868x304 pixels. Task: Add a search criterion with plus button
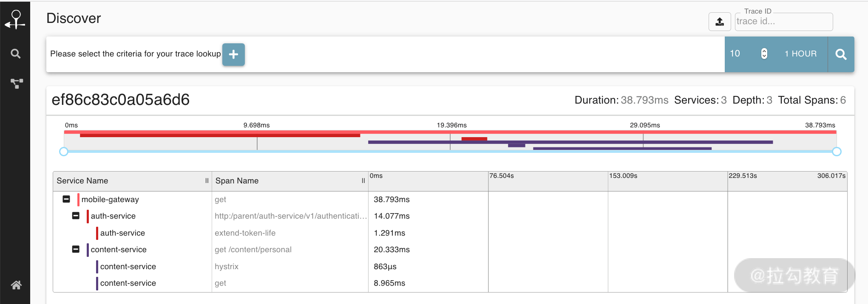(233, 54)
